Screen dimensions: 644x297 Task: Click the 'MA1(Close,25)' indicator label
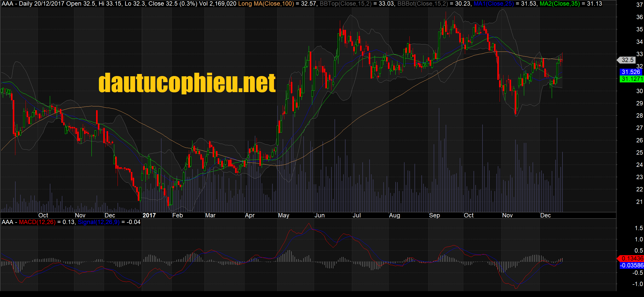pyautogui.click(x=494, y=4)
